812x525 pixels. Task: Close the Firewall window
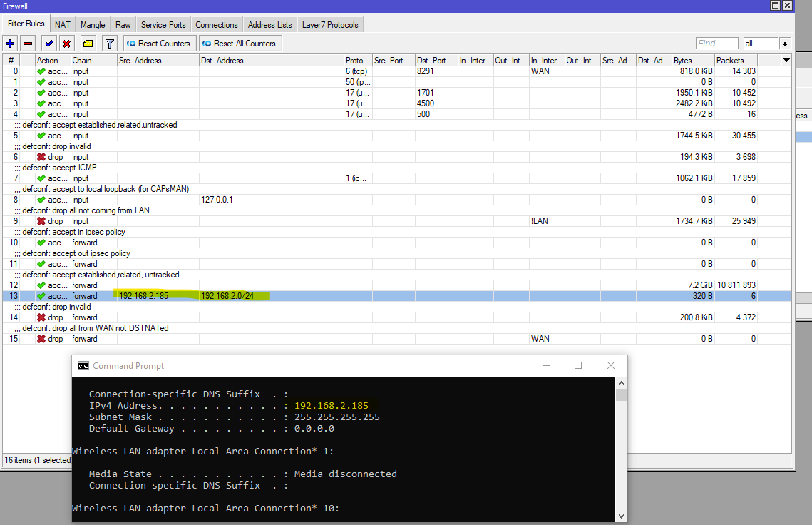click(787, 6)
